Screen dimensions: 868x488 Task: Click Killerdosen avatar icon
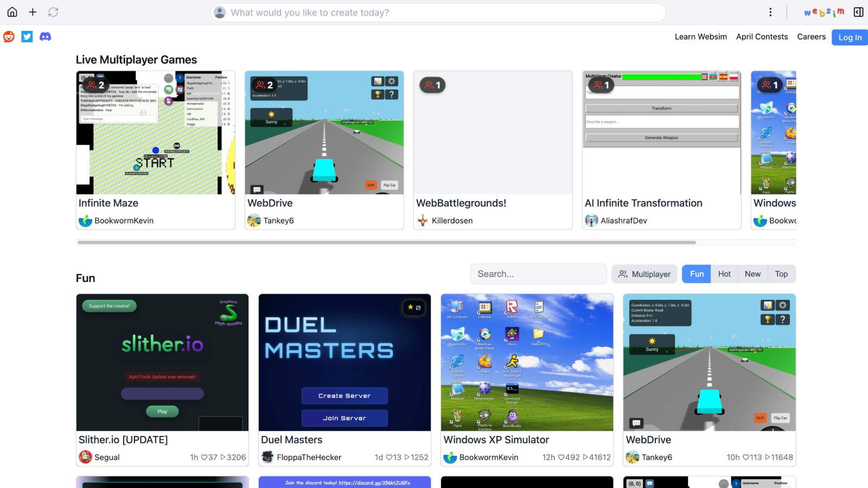coord(423,221)
